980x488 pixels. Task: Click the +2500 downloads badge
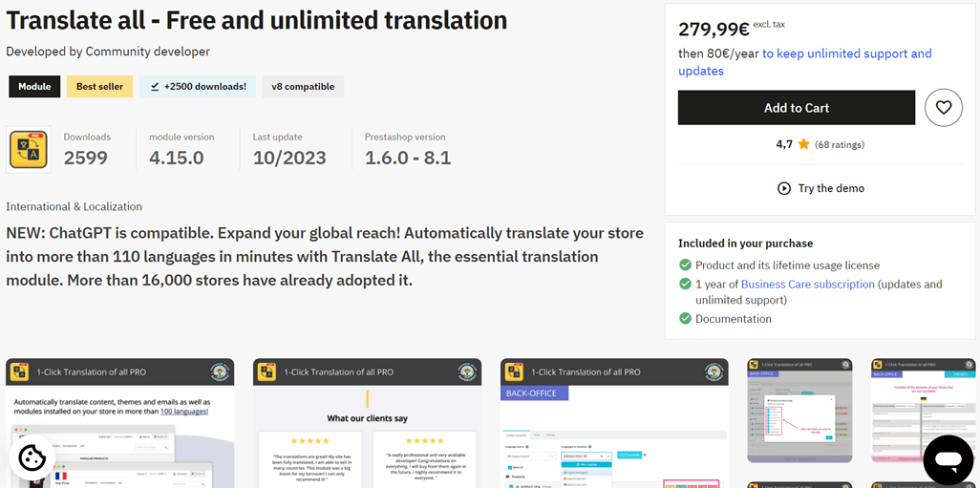pyautogui.click(x=198, y=87)
